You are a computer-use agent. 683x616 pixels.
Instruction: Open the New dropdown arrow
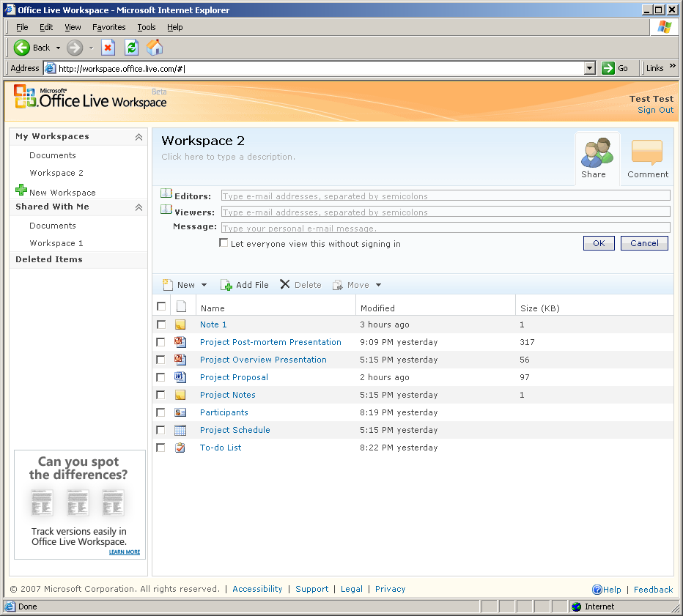point(204,285)
